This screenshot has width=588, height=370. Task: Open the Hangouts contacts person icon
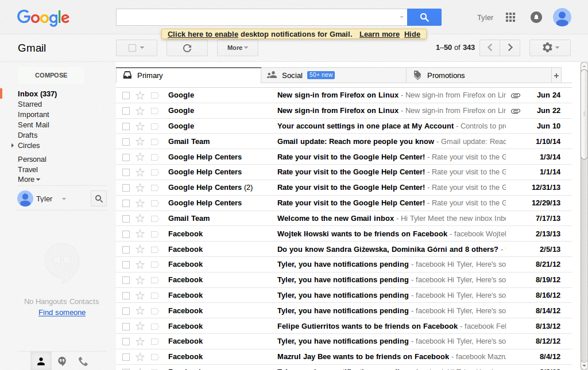click(41, 361)
